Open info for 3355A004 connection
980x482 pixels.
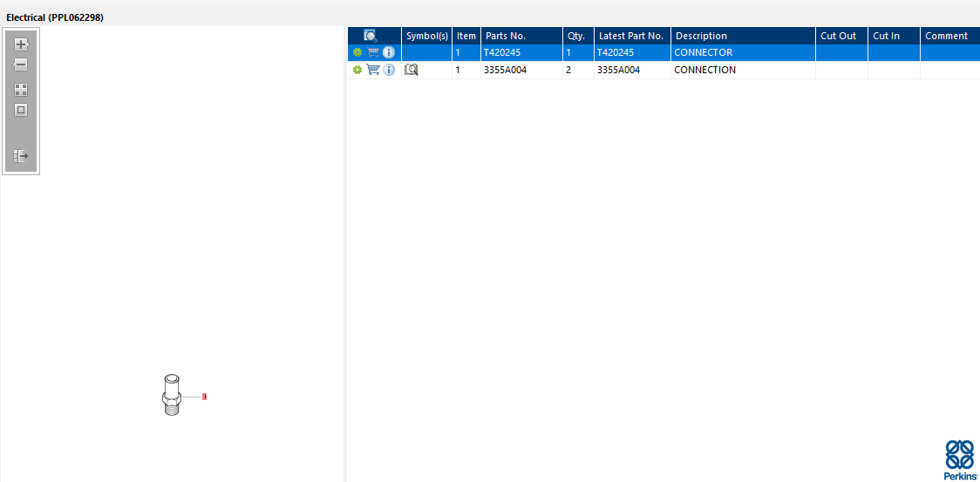point(389,70)
